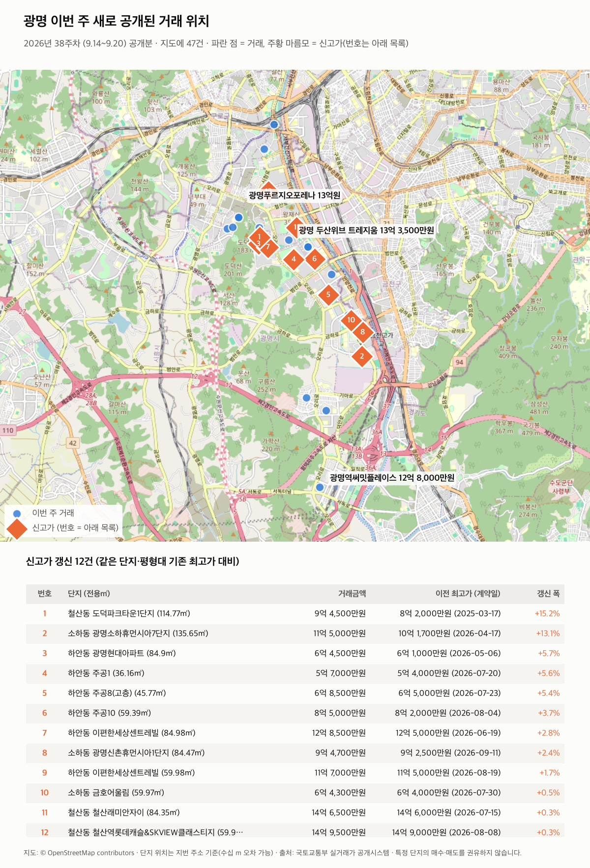Click the 광명역써밋플레이스 12억 8,000만원 map label
590x868 pixels.
click(392, 478)
